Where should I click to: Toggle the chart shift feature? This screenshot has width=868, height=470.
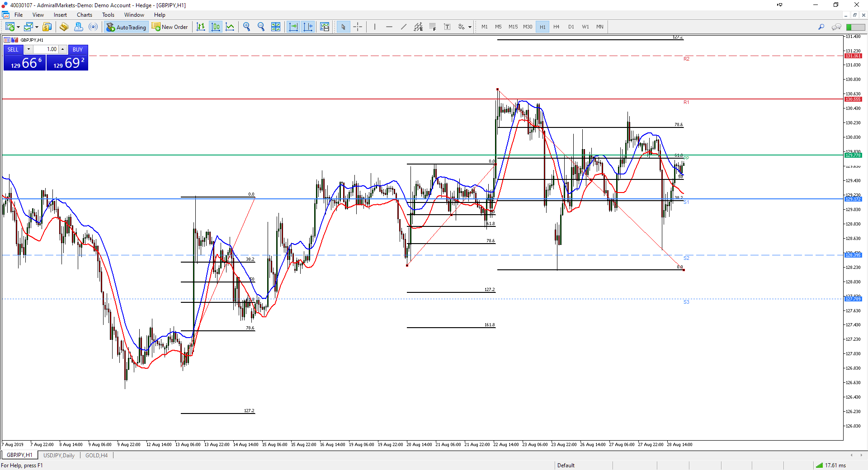pyautogui.click(x=308, y=27)
